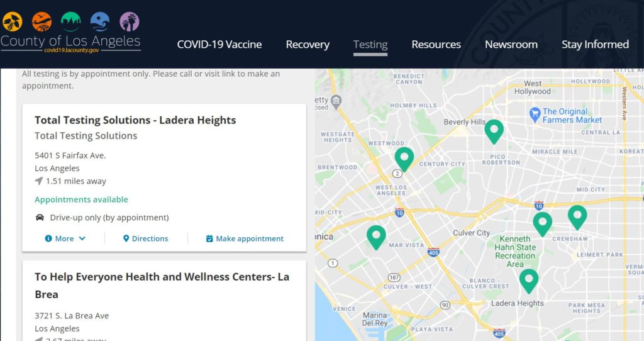Click the navigation arrow by 1.51 miles away
Screen dimensions: 644x341
39,181
